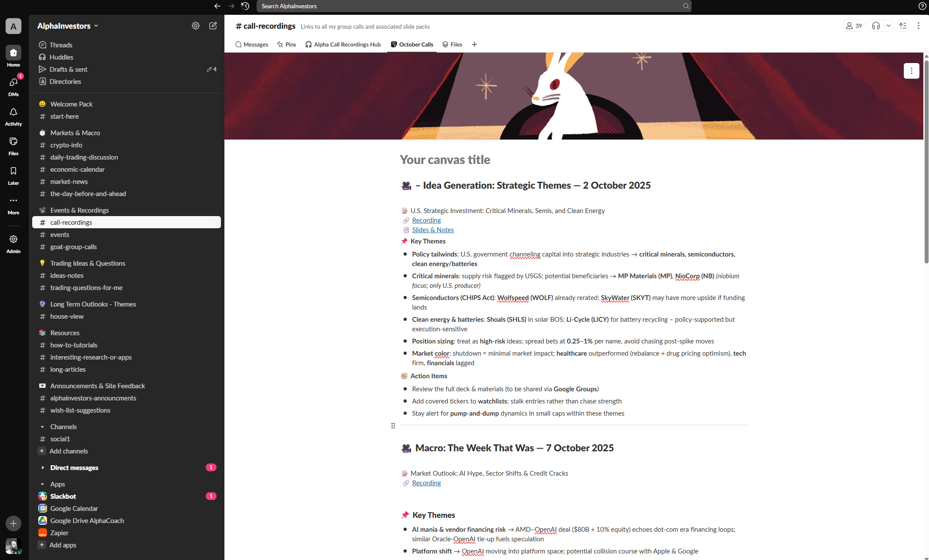This screenshot has width=929, height=560.
Task: View the 39 members button
Action: coord(853,26)
